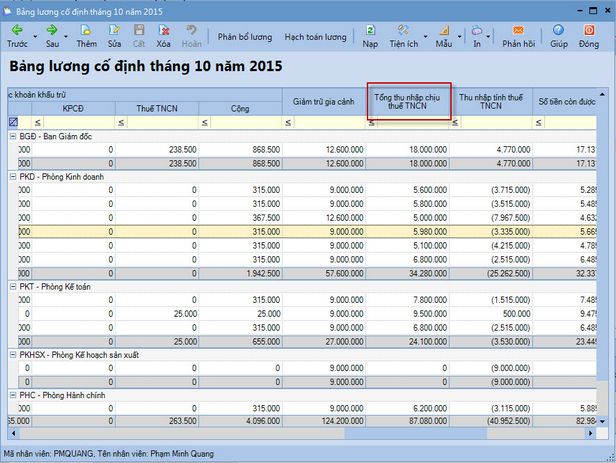Select subtotal cell 24.100.000
This screenshot has height=463, width=616.
(407, 342)
